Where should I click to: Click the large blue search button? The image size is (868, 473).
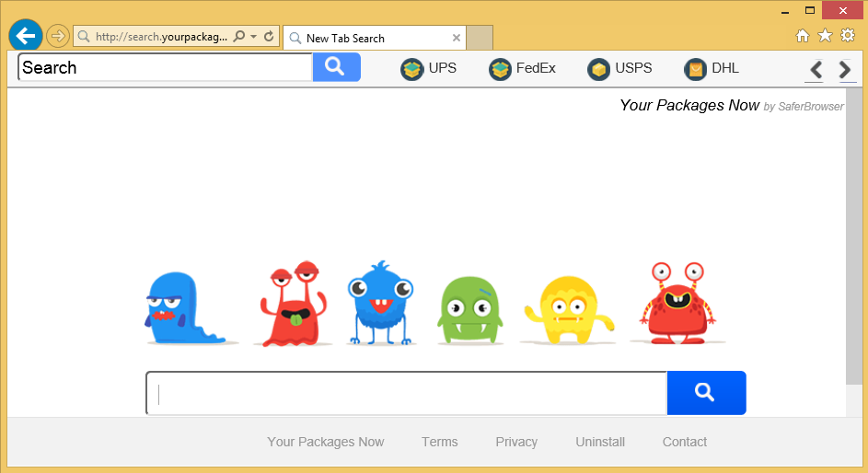click(x=706, y=393)
